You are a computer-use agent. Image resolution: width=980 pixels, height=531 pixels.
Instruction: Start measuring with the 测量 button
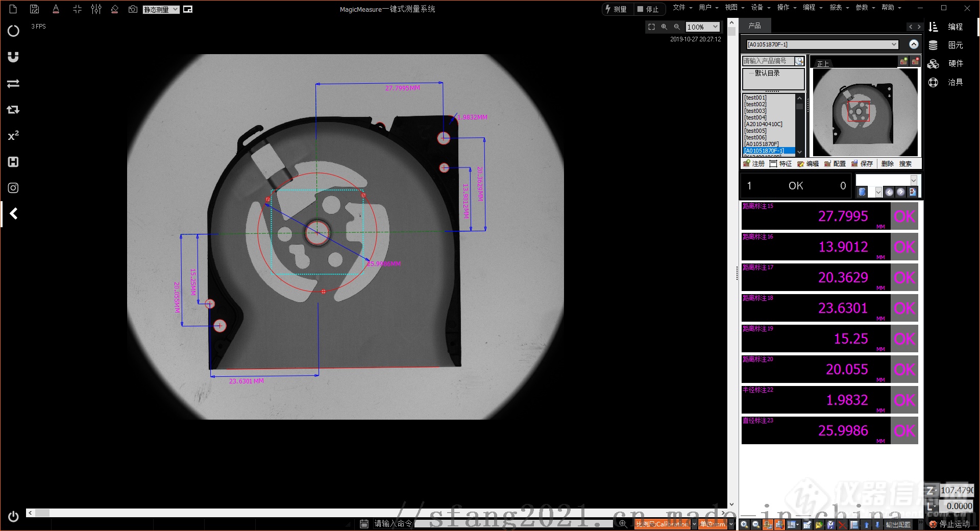pos(616,9)
